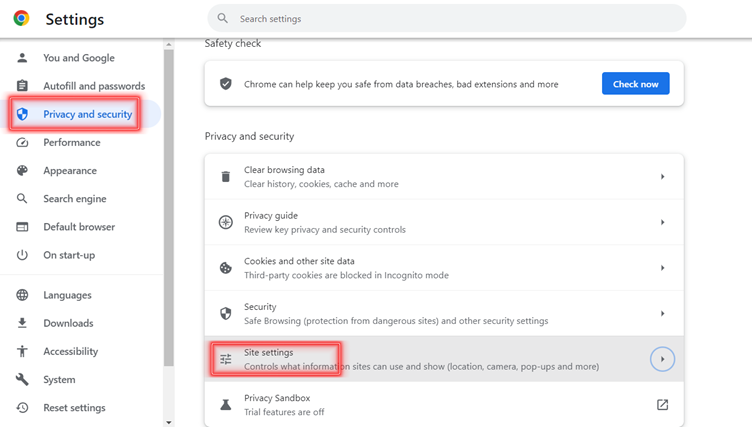Screen dimensions: 752x427
Task: Expand Security row arrow
Action: pos(662,313)
